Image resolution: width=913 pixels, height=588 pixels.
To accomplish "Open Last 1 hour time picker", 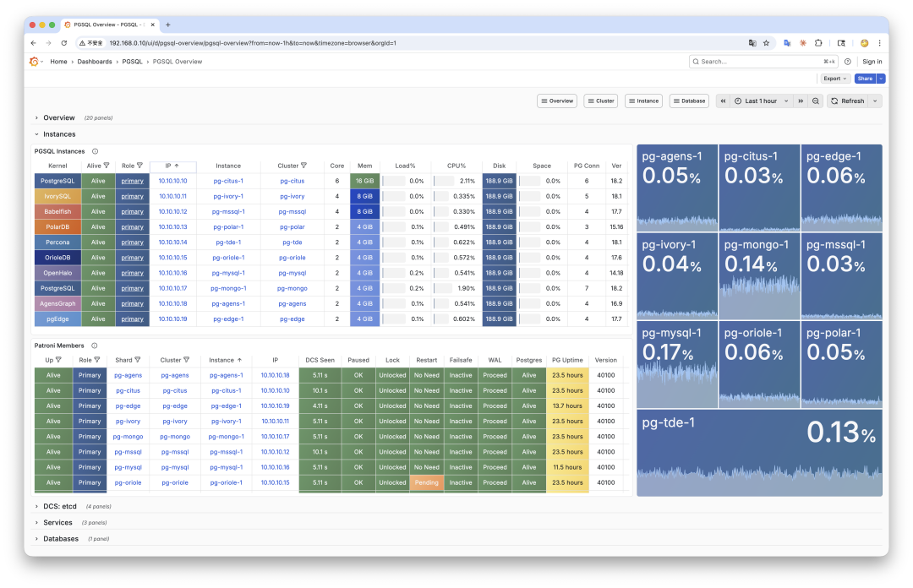I will tap(762, 101).
